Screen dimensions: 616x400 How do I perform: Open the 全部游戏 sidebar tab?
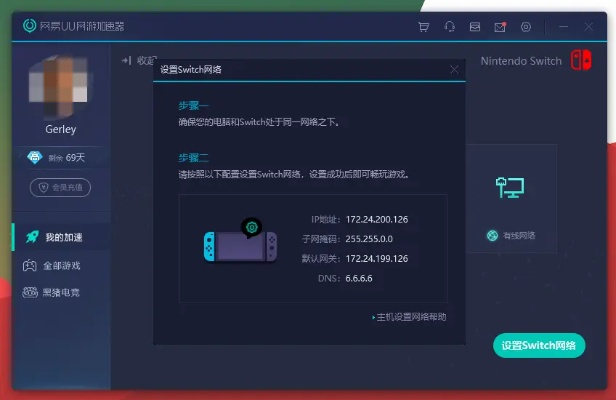coord(62,265)
